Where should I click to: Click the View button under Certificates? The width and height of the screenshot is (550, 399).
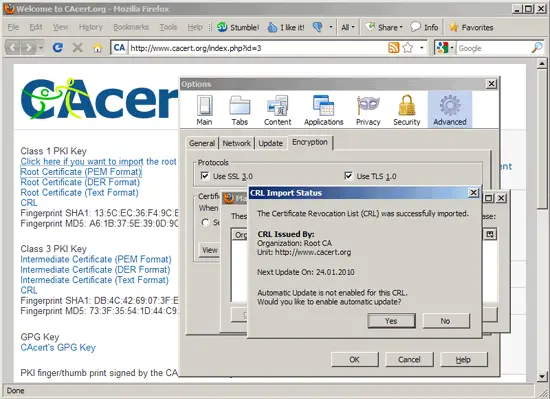tap(209, 250)
